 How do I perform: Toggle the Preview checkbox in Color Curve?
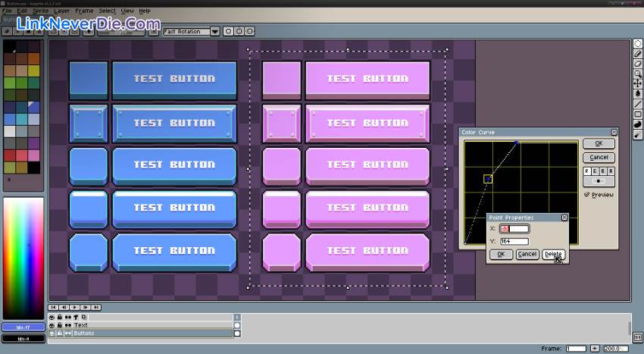(x=586, y=195)
